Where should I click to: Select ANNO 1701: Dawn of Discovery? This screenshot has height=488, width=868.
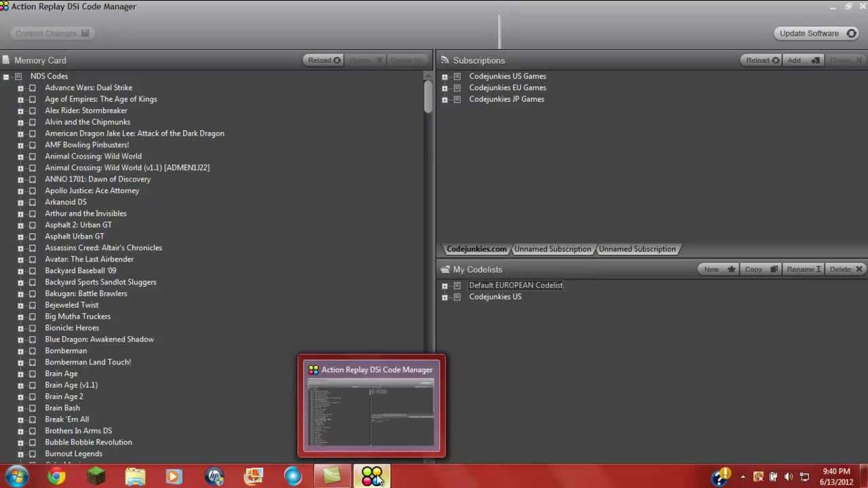[x=98, y=180]
